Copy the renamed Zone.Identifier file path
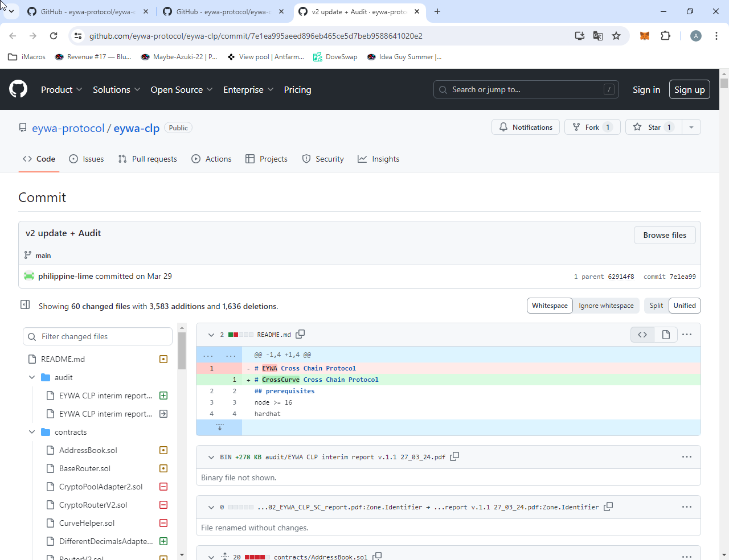The height and width of the screenshot is (560, 729). pos(608,507)
